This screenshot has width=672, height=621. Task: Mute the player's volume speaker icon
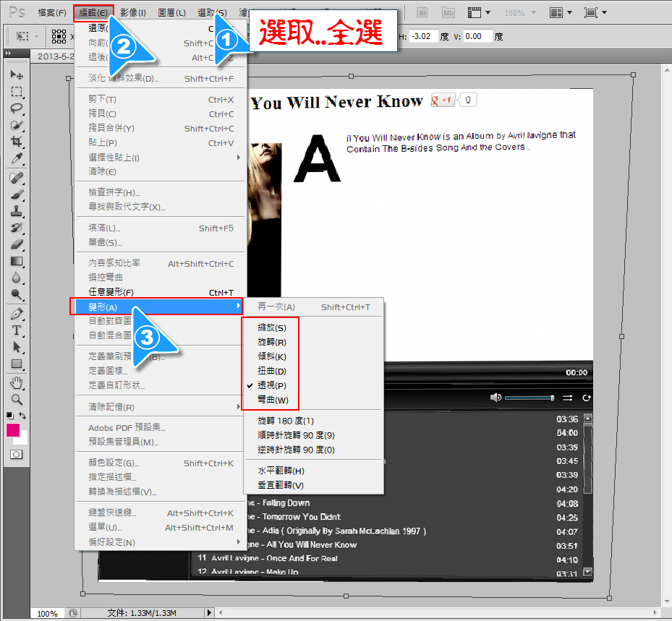tap(496, 398)
